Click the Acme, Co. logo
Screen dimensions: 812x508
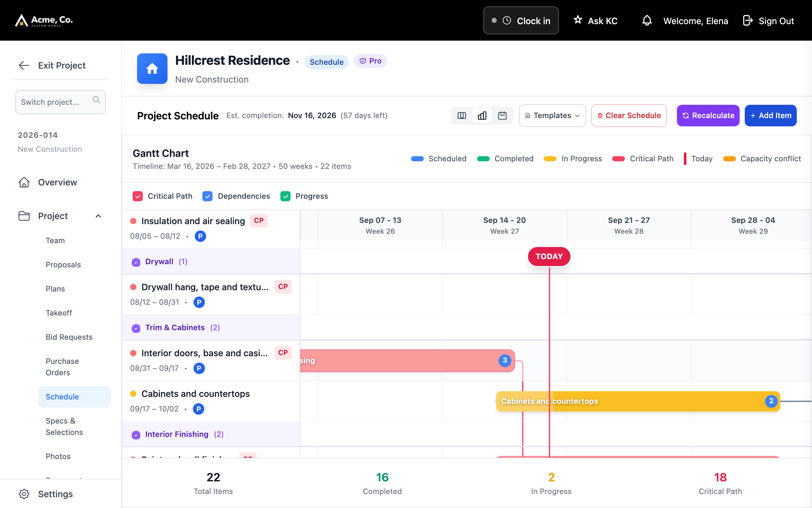click(44, 21)
